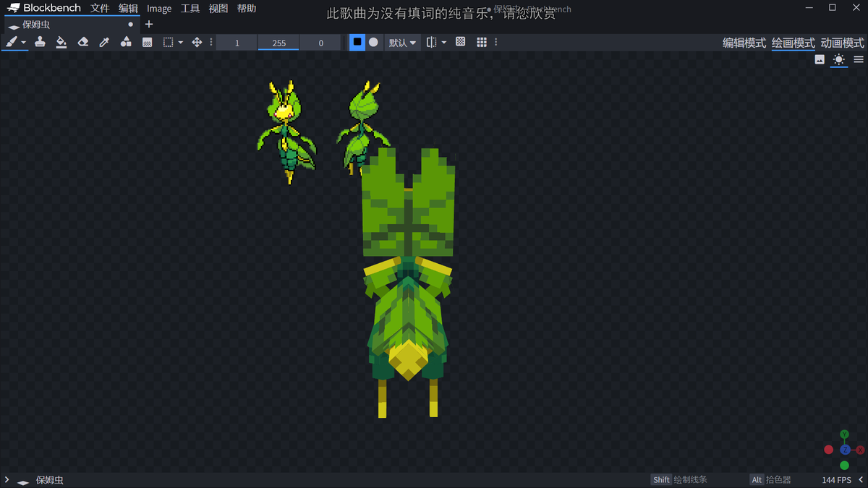Click the Blockbench logo icon
868x488 pixels.
tap(13, 9)
